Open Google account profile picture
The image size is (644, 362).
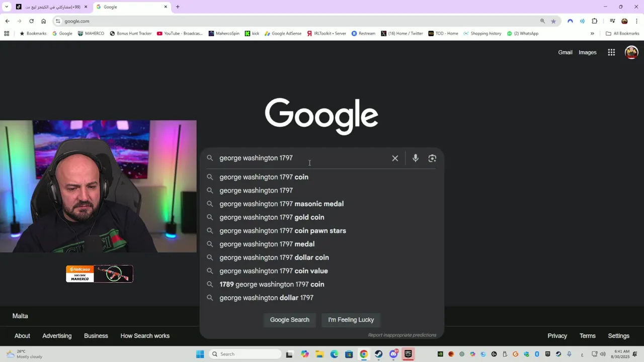631,52
